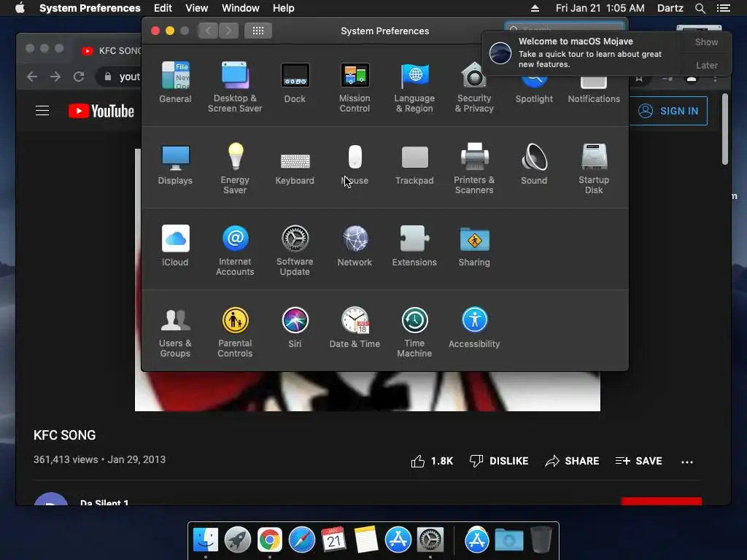Open Internet Accounts preferences

click(235, 249)
